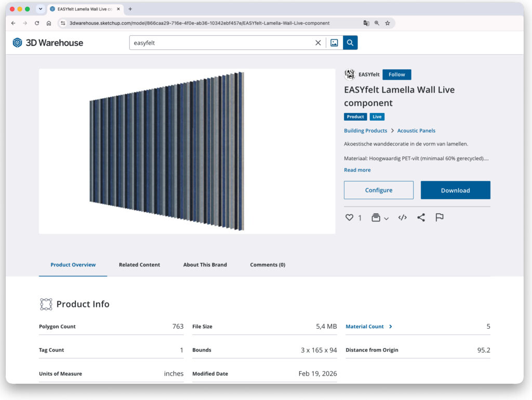Click the 3D Warehouse logo
This screenshot has width=532, height=400.
tap(48, 43)
